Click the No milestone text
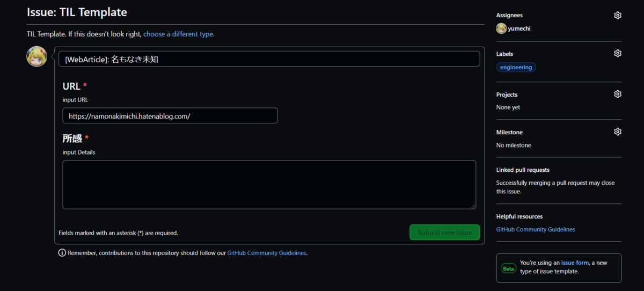The image size is (644, 291). click(x=514, y=145)
